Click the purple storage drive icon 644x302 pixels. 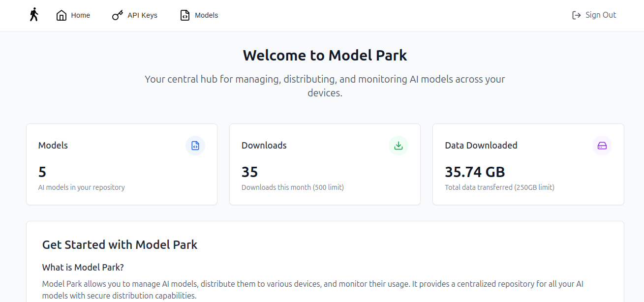click(602, 146)
